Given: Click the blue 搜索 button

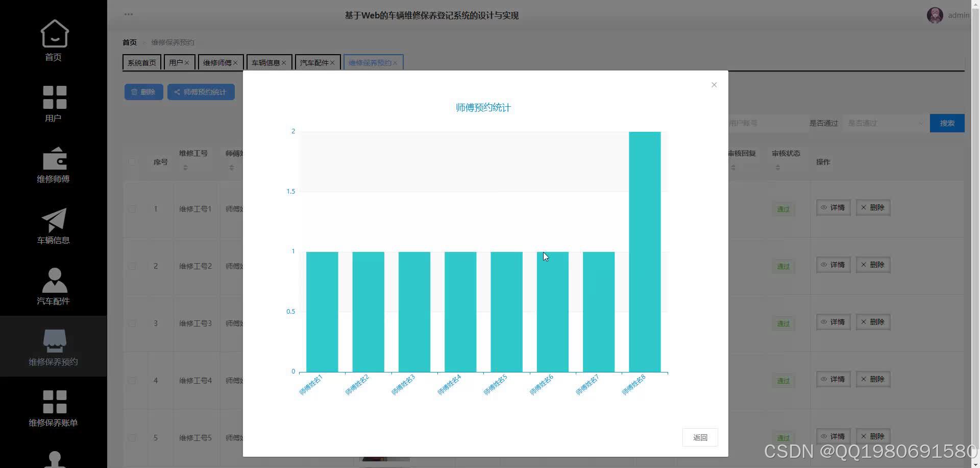Looking at the screenshot, I should coord(947,123).
